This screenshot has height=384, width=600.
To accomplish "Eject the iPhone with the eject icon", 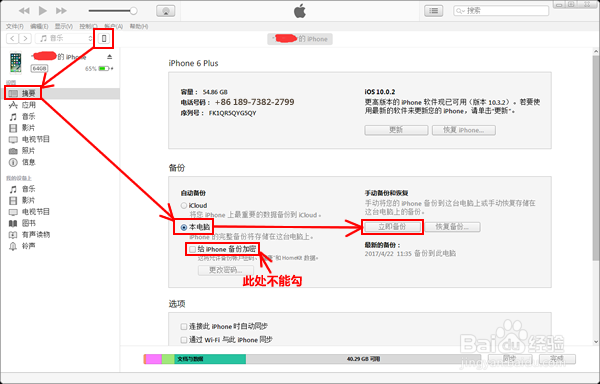I will (x=110, y=57).
